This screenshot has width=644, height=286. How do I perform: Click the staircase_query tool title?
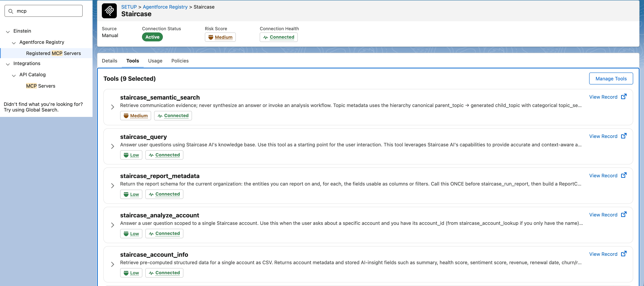click(143, 137)
